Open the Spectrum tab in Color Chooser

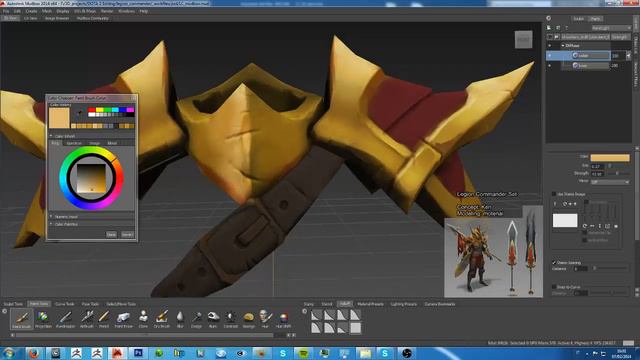(x=74, y=143)
